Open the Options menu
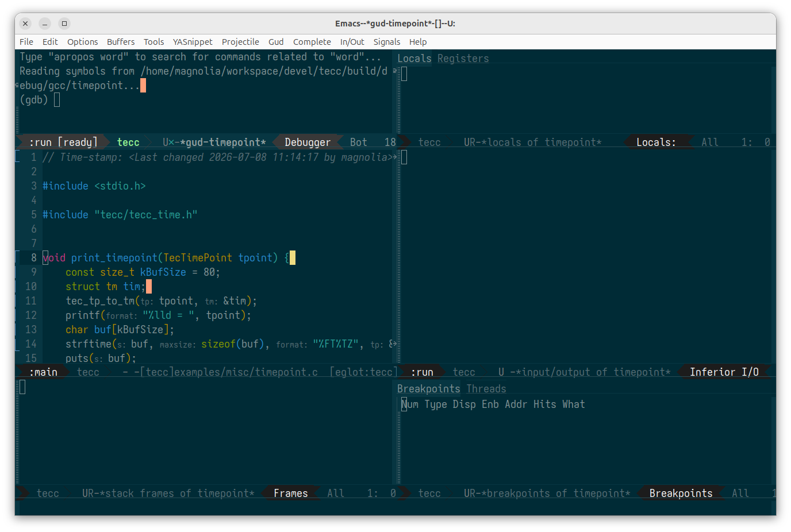791x532 pixels. tap(82, 42)
